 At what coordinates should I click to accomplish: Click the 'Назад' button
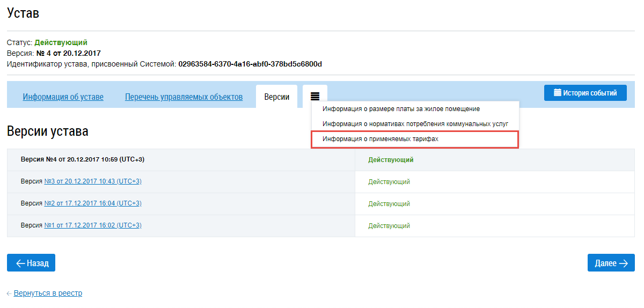(x=31, y=263)
